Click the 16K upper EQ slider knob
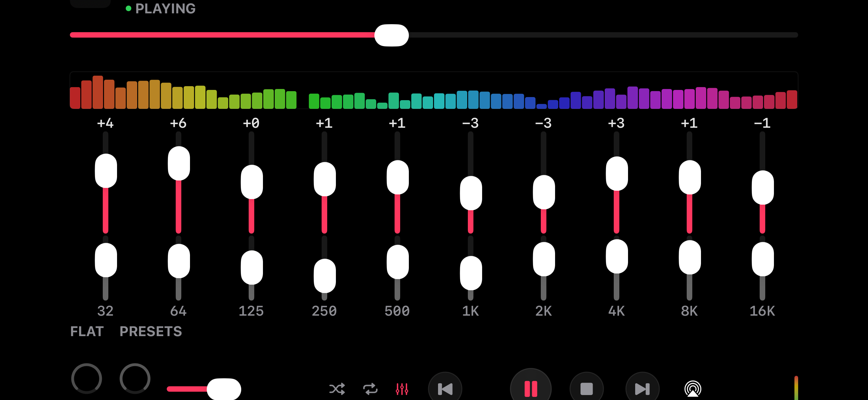This screenshot has height=400, width=868. 762,188
